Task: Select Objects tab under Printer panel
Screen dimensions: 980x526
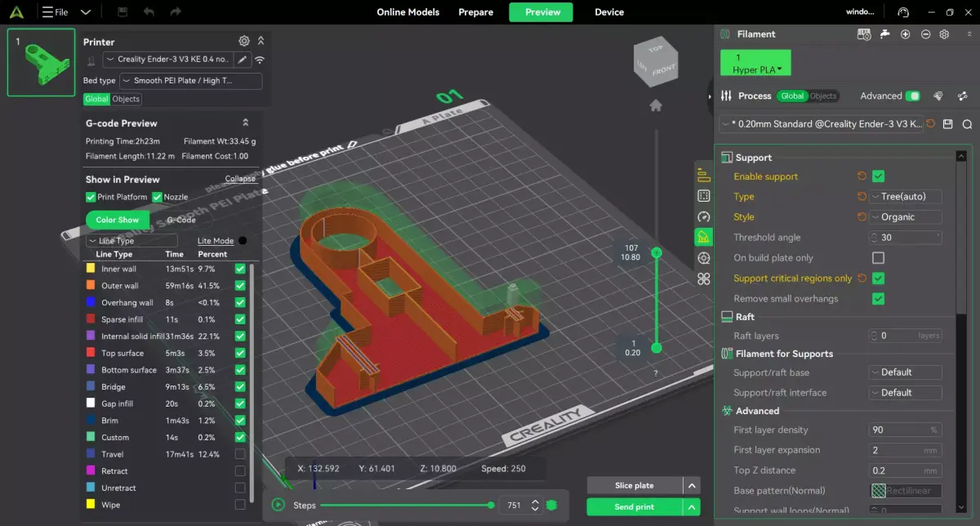Action: (x=126, y=99)
